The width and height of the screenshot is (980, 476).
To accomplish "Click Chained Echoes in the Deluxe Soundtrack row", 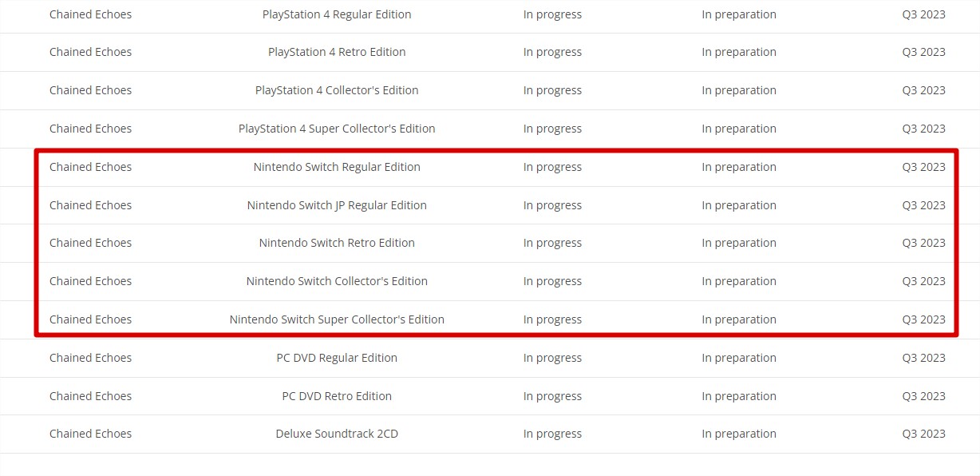I will (90, 434).
